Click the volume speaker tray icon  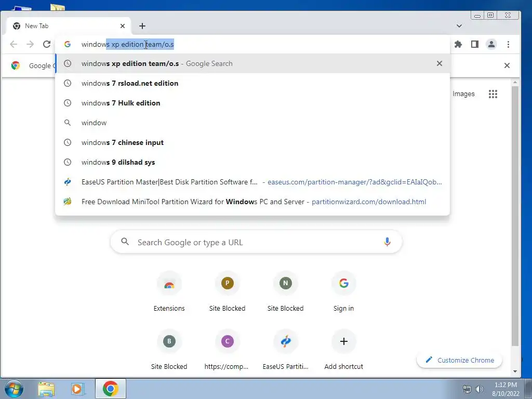[480, 389]
